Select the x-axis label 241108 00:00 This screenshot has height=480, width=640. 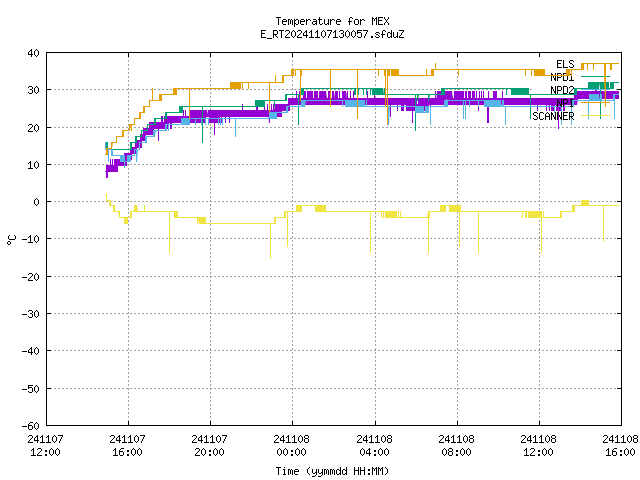[x=291, y=446]
